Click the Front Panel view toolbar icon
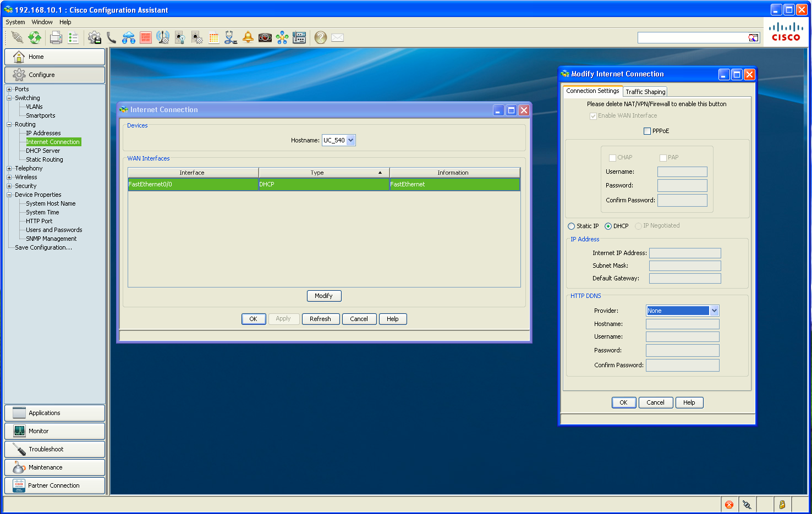The height and width of the screenshot is (514, 812). 299,37
